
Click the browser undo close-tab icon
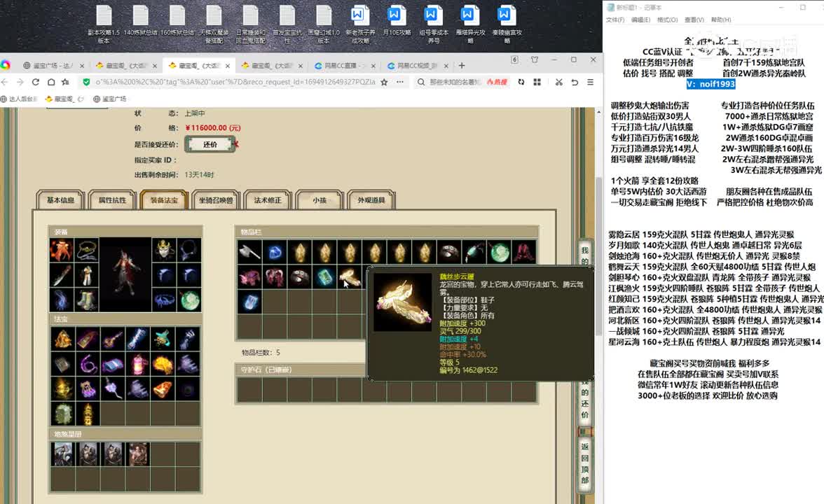575,82
